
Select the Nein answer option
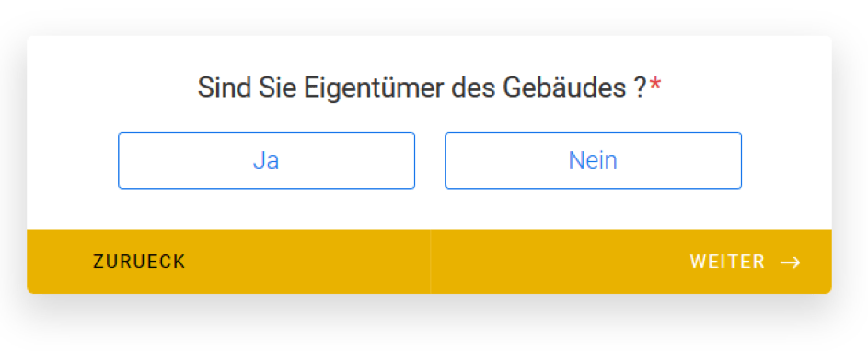(x=593, y=160)
